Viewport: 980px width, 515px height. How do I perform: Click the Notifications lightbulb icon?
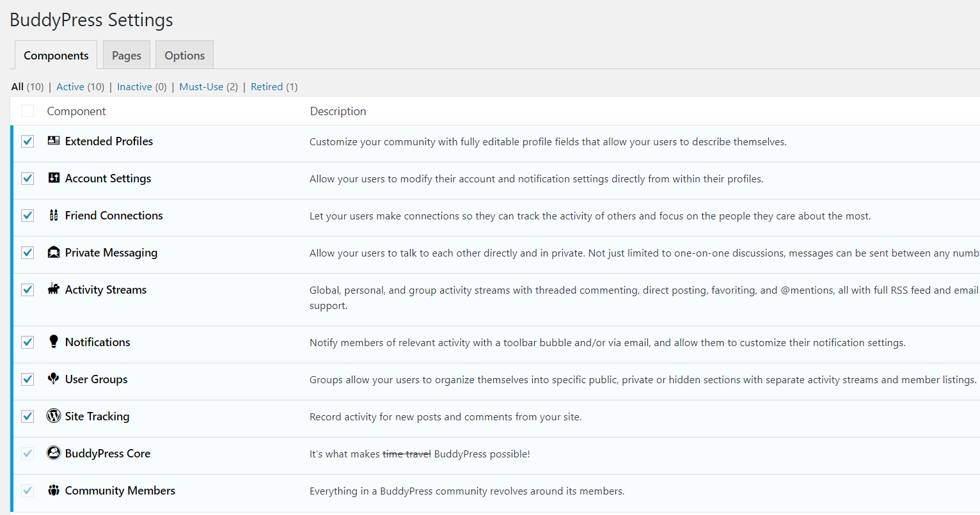[x=54, y=342]
